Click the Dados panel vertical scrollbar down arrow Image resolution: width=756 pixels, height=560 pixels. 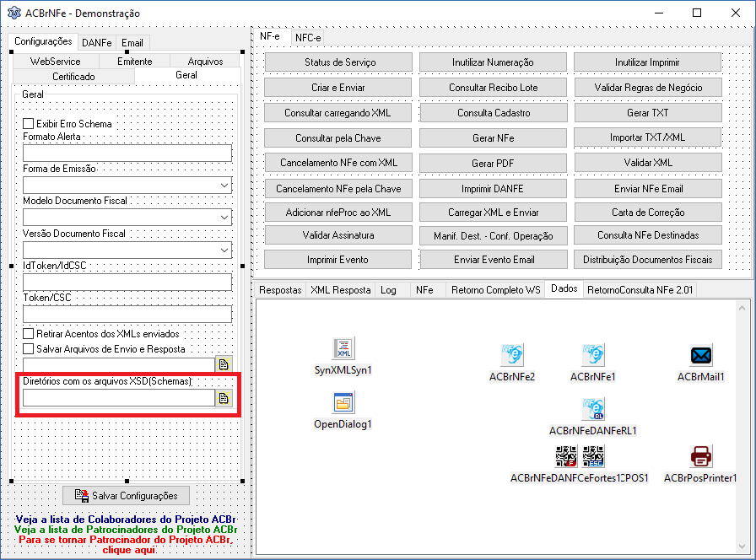742,546
